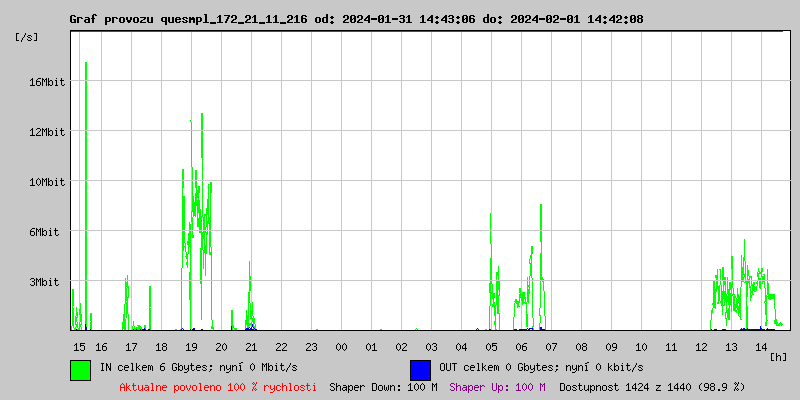Click the 12Mbit y-axis label
800x400 pixels.
[x=46, y=132]
